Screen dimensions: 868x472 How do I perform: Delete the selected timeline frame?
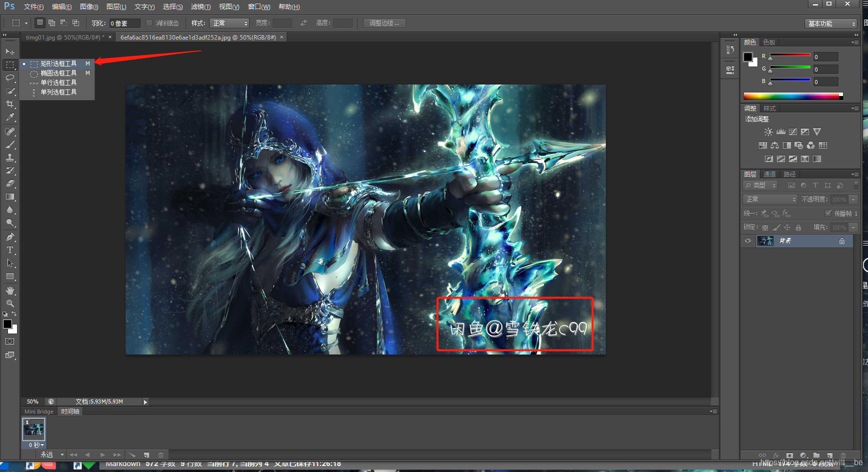[161, 454]
